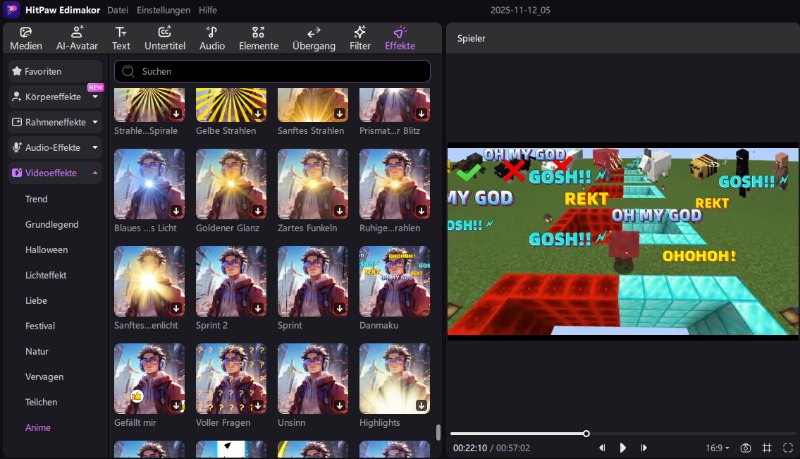Select the Natur subcategory
Image resolution: width=800 pixels, height=459 pixels.
point(37,351)
